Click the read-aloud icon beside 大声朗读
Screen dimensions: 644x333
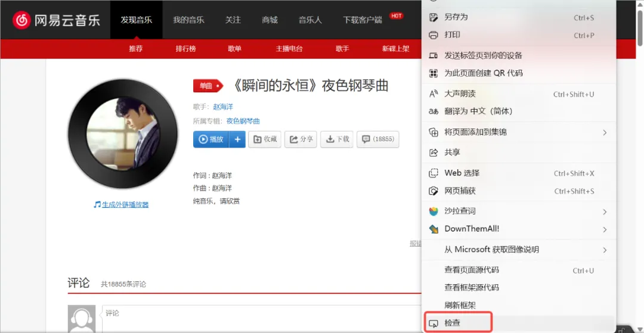434,94
